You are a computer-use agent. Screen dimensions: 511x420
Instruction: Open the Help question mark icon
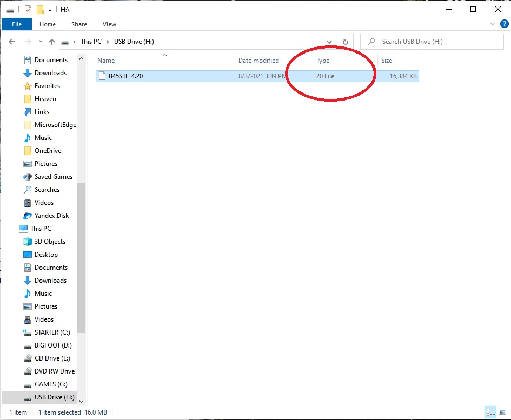point(504,24)
